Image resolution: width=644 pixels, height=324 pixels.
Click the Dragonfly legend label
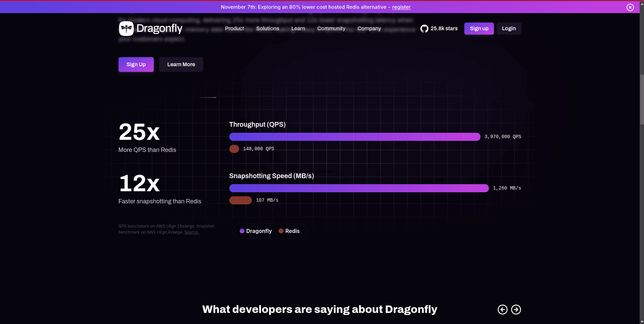click(259, 231)
